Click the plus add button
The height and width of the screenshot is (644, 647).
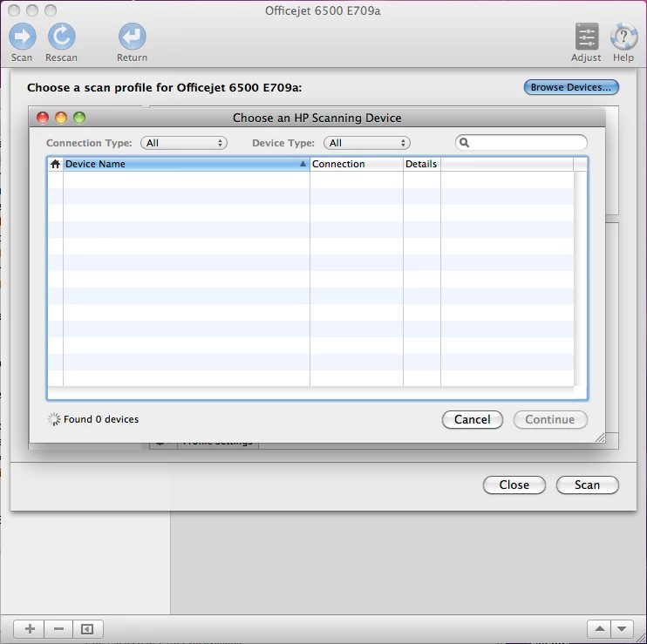click(30, 629)
